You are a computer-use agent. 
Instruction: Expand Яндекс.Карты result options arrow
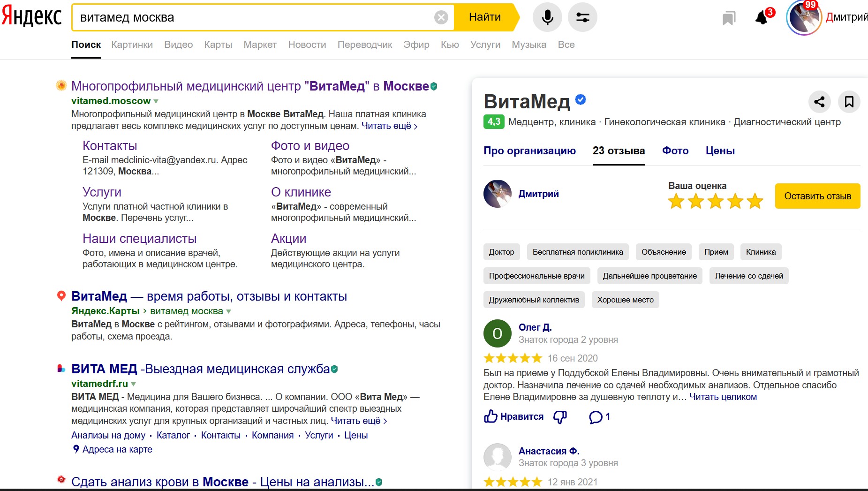point(229,311)
